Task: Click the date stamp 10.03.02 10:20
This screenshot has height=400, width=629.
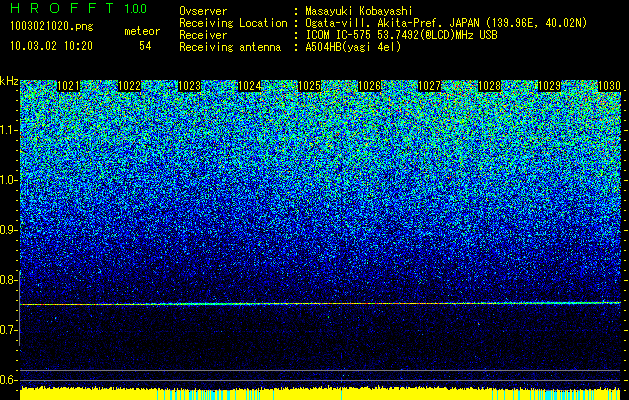Action: coord(51,46)
